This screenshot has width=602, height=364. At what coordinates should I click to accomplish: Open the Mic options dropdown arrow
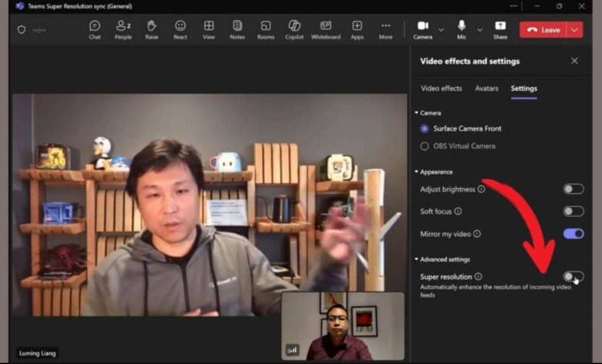coord(480,30)
